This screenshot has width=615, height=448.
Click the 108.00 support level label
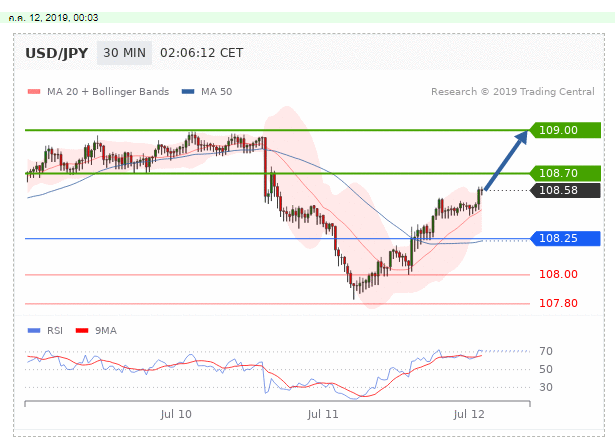558,274
